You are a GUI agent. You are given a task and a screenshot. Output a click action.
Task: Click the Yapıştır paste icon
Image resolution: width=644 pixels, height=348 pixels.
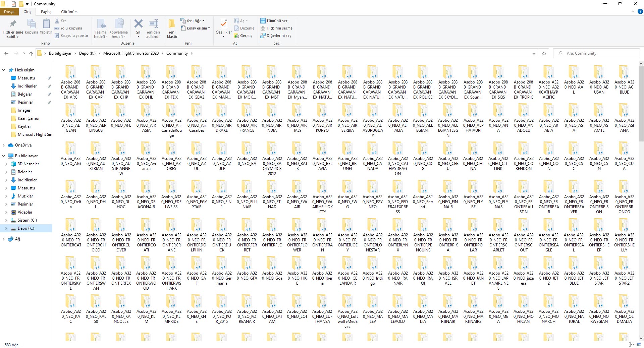click(46, 27)
